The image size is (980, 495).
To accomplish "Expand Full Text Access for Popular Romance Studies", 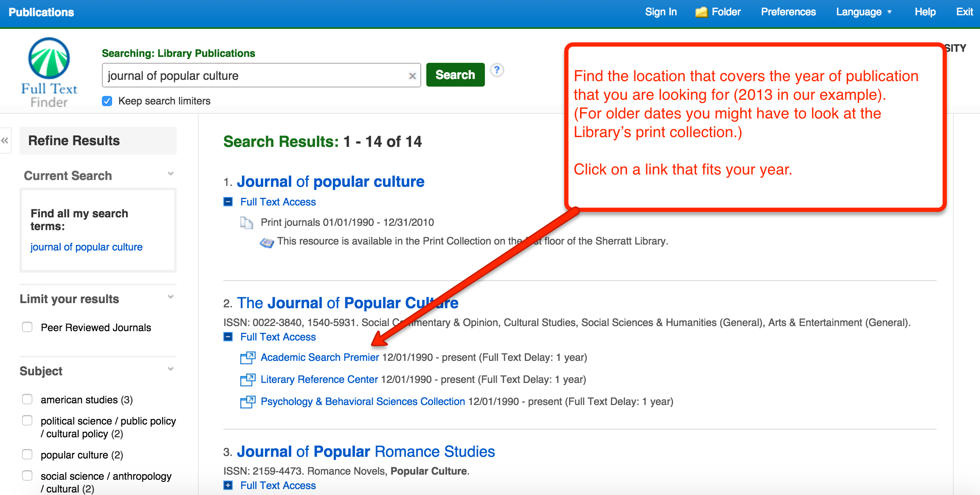I will coord(228,486).
